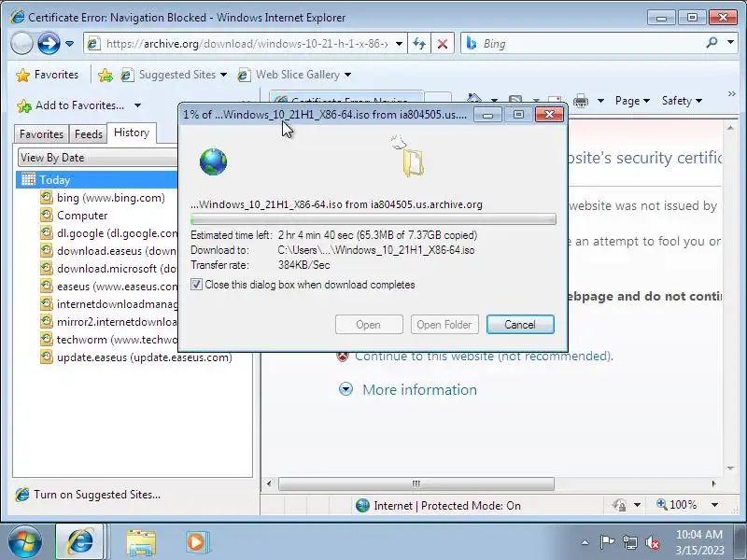
Task: Click the horizontal scrollbar of the page
Action: point(416,483)
